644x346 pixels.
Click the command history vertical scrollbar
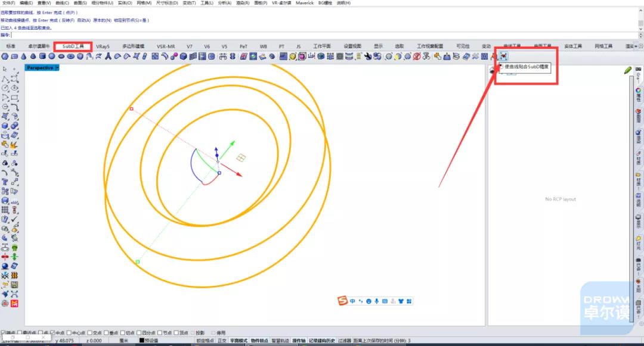click(x=640, y=18)
